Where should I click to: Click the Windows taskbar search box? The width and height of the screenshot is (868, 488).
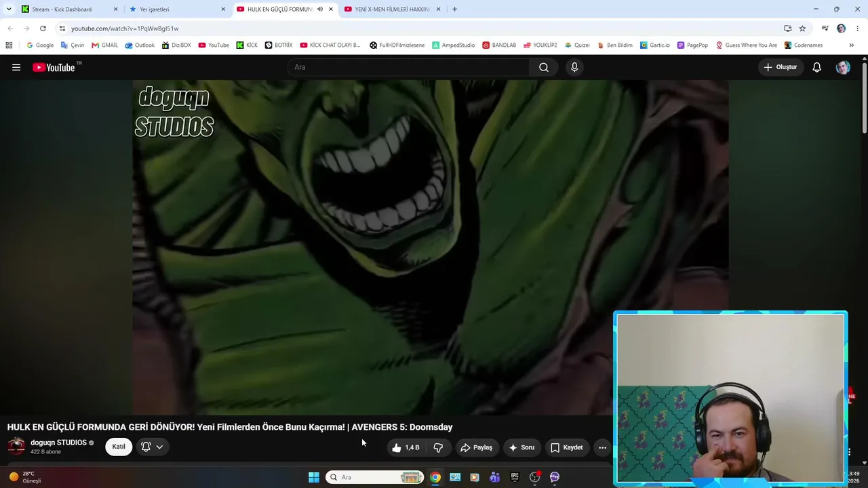tap(375, 477)
